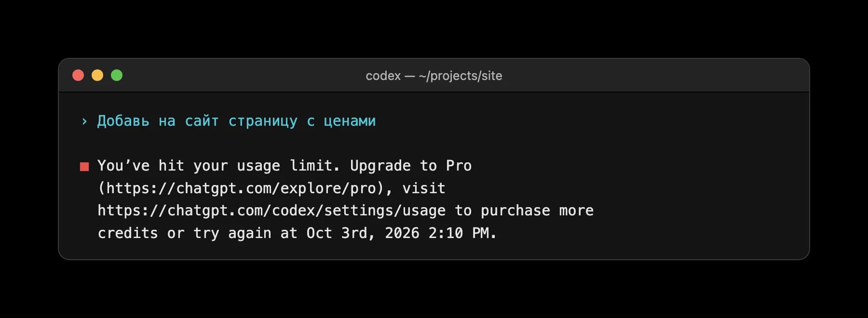Image resolution: width=868 pixels, height=318 pixels.
Task: Click the 'try again' text
Action: (232, 233)
